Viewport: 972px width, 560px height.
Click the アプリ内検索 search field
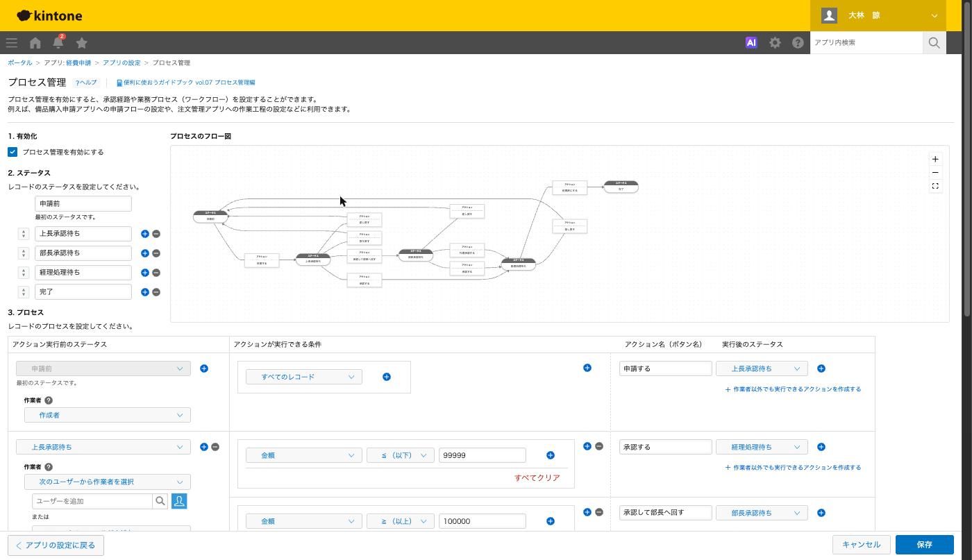[x=866, y=42]
